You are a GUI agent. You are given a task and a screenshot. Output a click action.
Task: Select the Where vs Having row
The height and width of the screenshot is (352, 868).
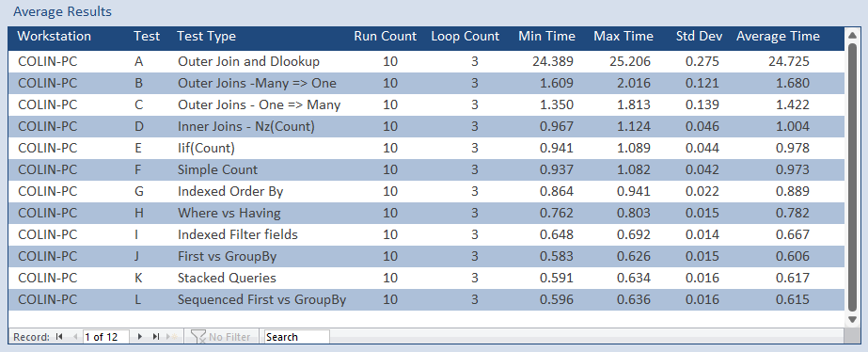click(x=426, y=213)
